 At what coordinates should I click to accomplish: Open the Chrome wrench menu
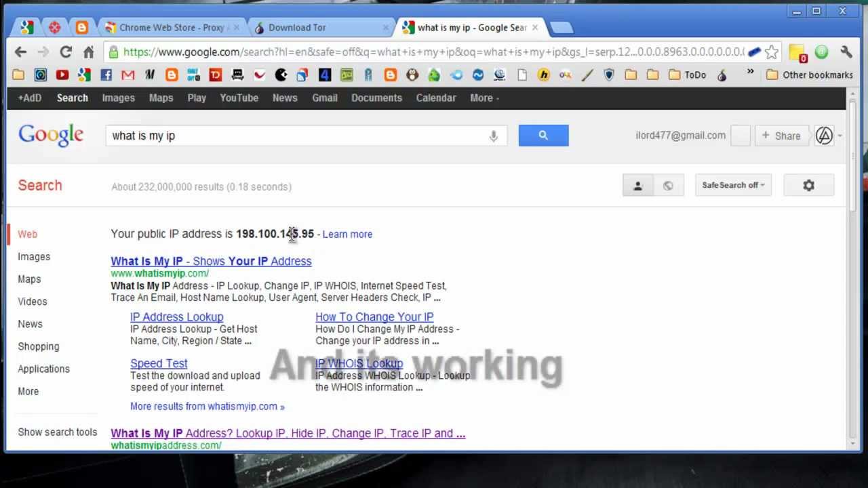[x=846, y=52]
